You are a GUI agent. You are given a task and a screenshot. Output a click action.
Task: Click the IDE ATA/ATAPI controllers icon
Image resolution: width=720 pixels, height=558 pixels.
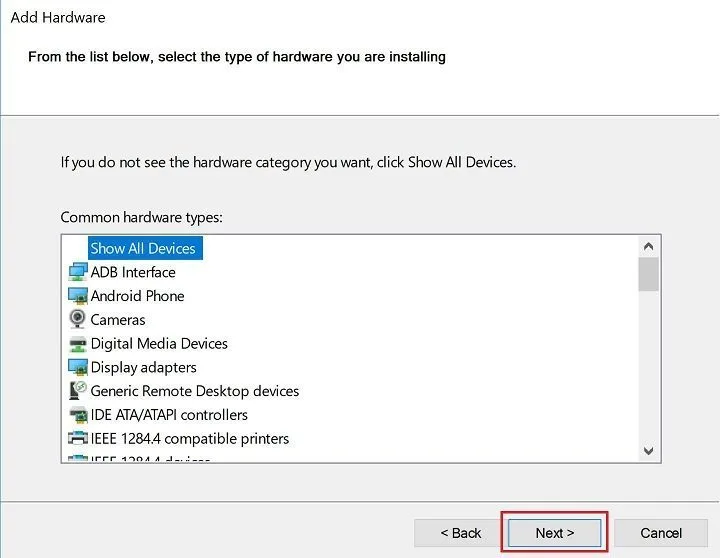[x=78, y=415]
